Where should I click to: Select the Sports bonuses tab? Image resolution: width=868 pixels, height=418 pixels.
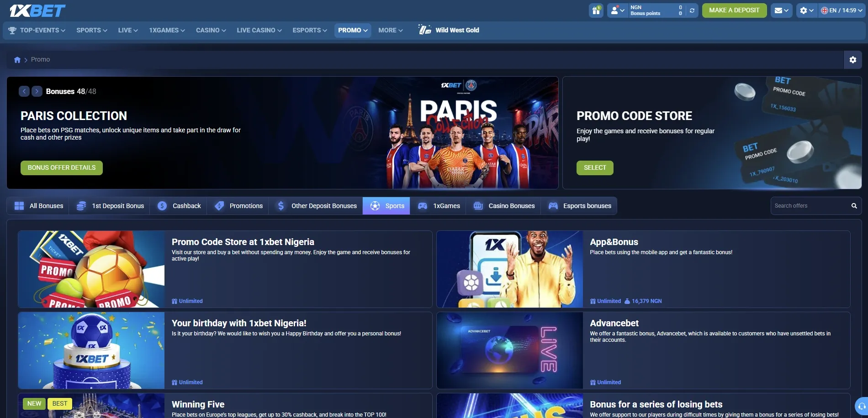pyautogui.click(x=386, y=206)
